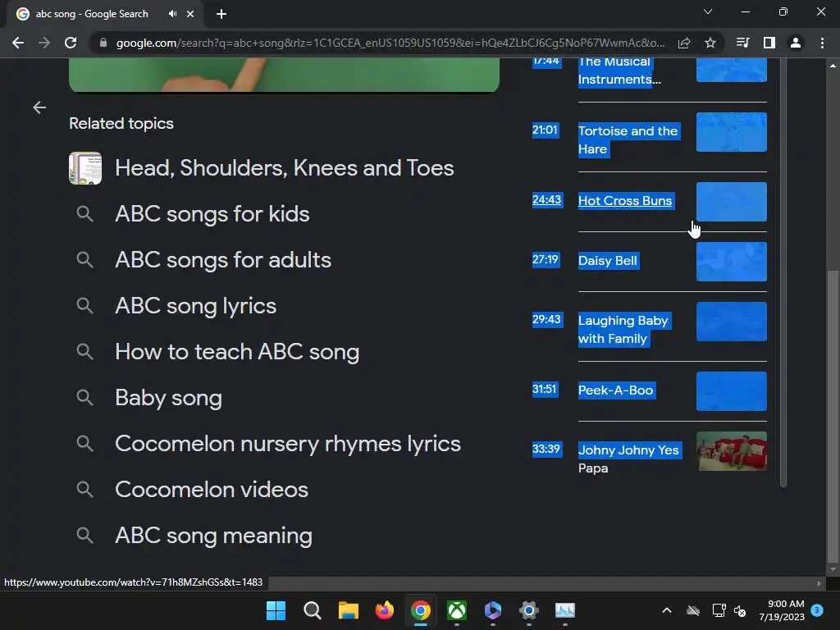Open File Explorer from taskbar
840x630 pixels.
coord(348,610)
